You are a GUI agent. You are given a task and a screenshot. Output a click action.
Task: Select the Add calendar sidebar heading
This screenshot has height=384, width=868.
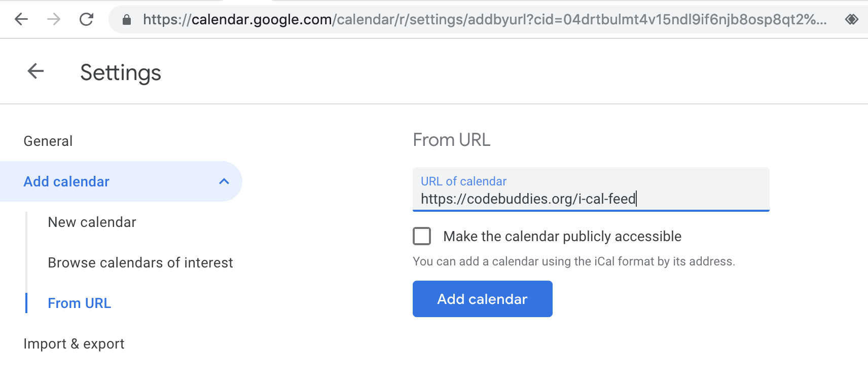pos(66,181)
